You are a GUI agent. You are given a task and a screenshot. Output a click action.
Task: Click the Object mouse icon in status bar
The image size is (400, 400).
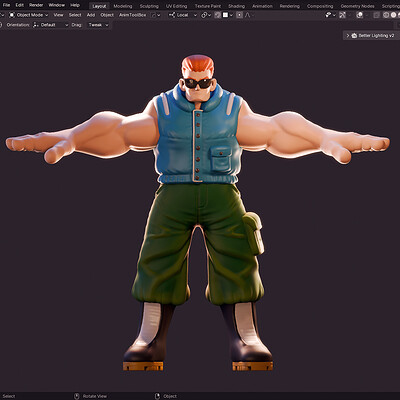[158, 396]
